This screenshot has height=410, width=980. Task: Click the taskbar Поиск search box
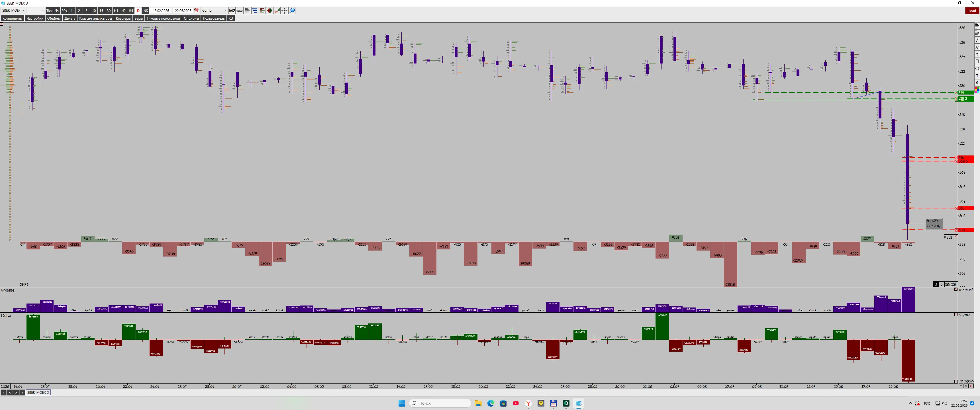pos(440,403)
